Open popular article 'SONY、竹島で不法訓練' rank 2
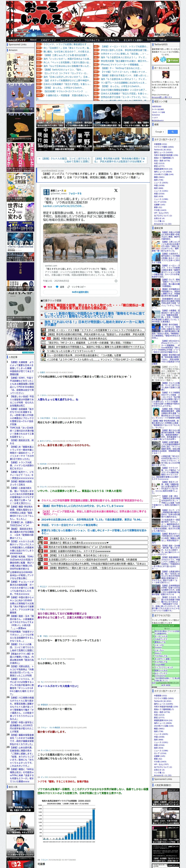186x868 pixels. coord(22,386)
